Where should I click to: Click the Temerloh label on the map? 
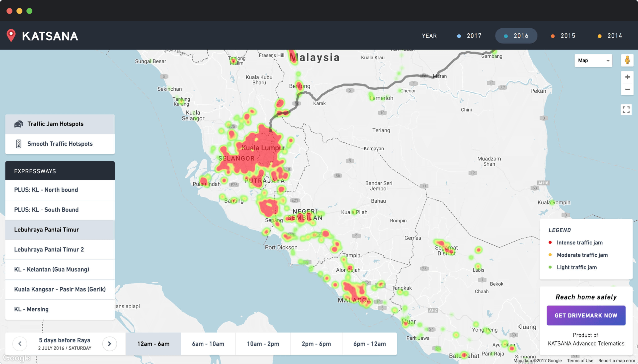click(x=381, y=98)
